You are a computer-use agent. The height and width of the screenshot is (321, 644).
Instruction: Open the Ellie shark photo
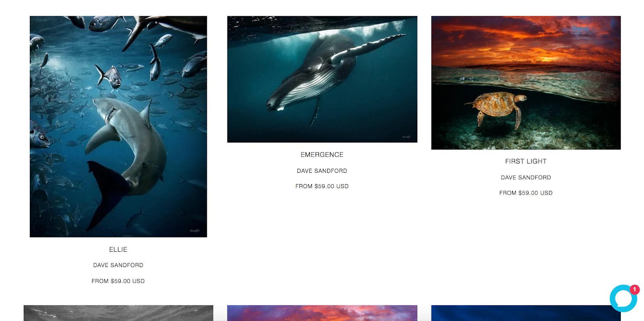tap(118, 126)
